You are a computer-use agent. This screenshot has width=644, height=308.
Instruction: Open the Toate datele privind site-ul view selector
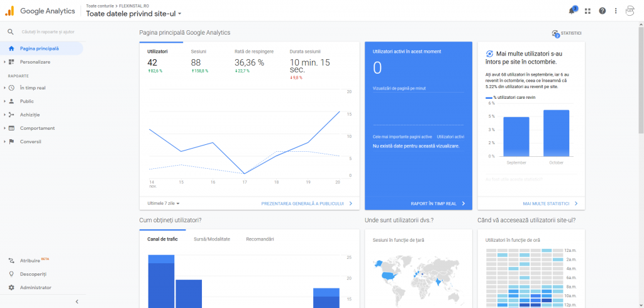[x=134, y=14]
